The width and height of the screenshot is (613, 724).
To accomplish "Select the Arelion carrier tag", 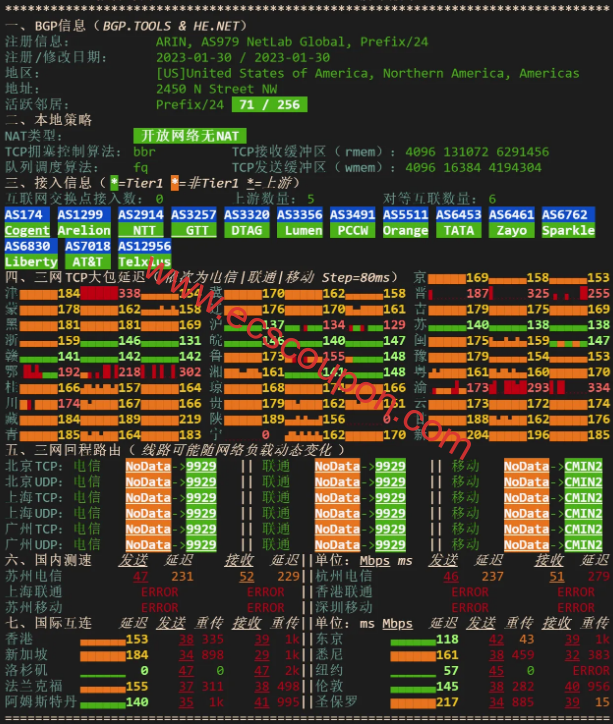I will [x=84, y=230].
